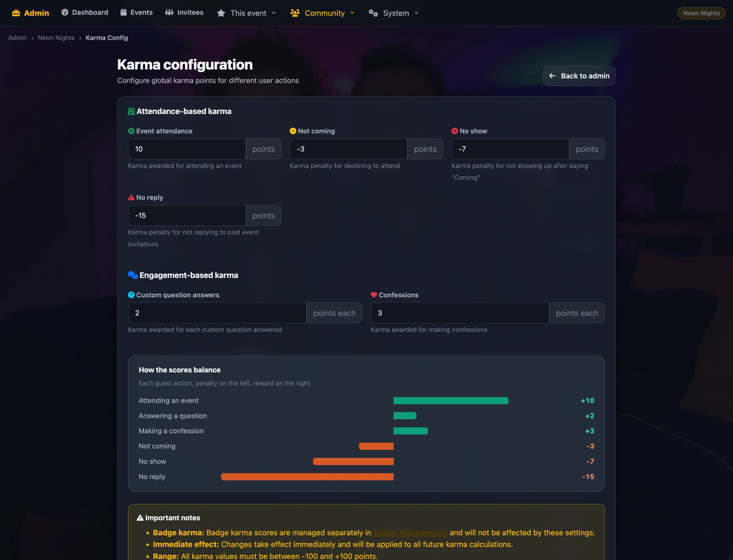Focus the No reply points field
This screenshot has width=733, height=560.
coord(187,215)
